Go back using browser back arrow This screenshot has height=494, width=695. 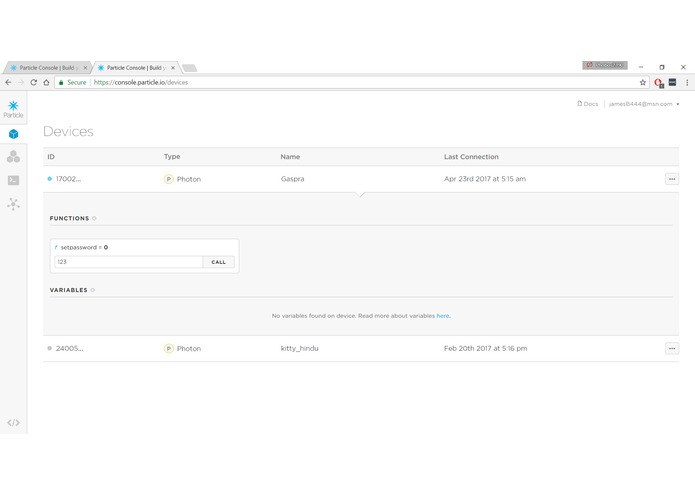pos(8,82)
